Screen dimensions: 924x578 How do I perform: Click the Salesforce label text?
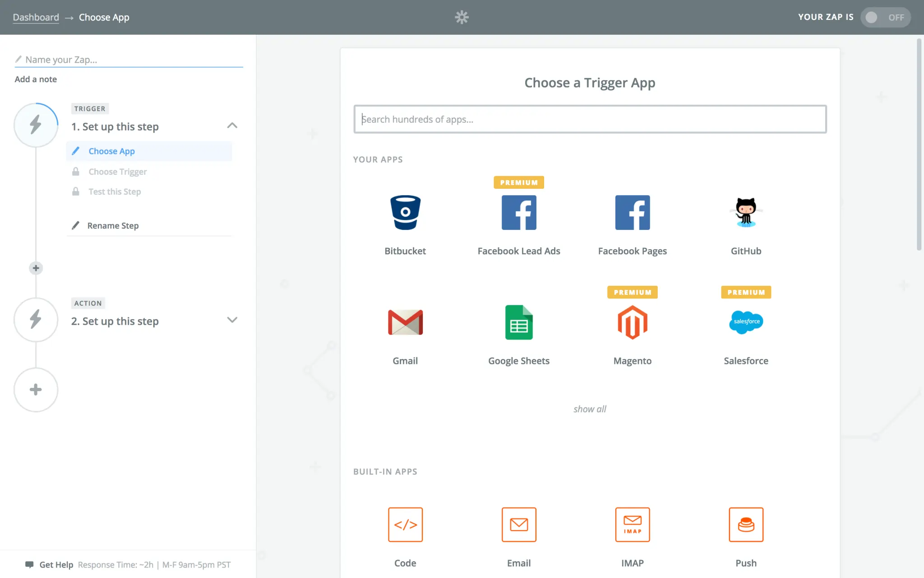(x=746, y=361)
